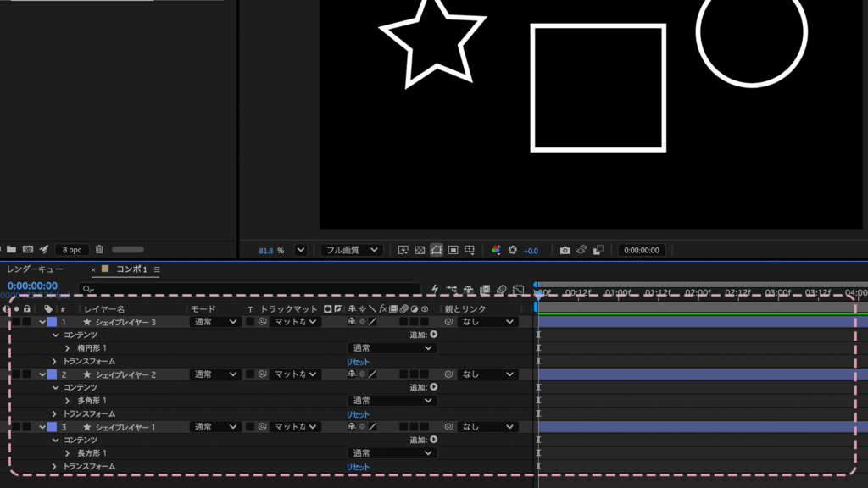Open the magnification dropdown next to 81.8 %

[301, 250]
